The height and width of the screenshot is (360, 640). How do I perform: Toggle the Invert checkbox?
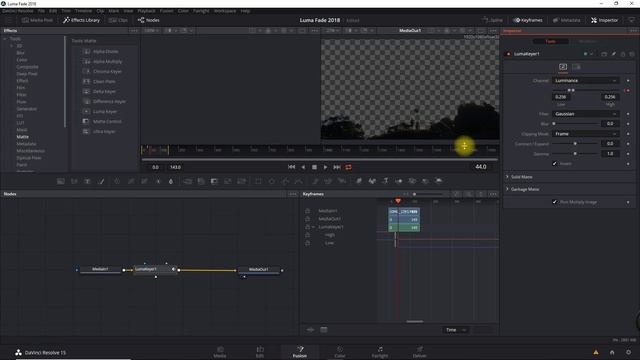554,164
